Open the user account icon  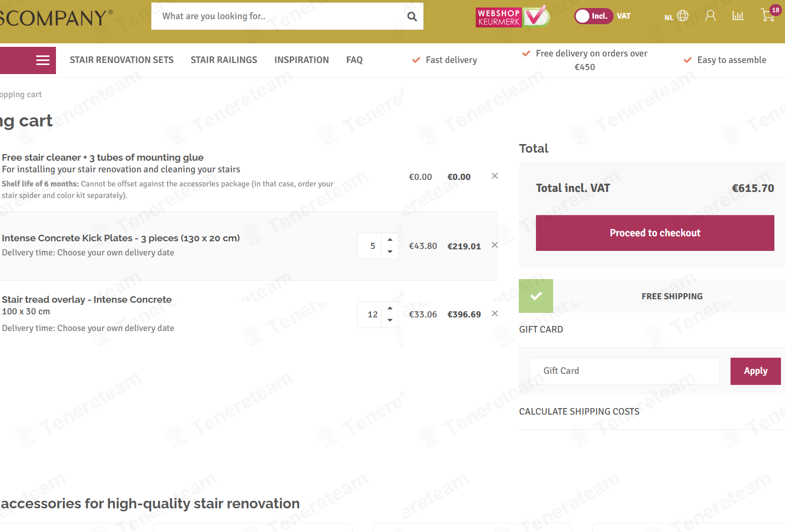tap(710, 16)
